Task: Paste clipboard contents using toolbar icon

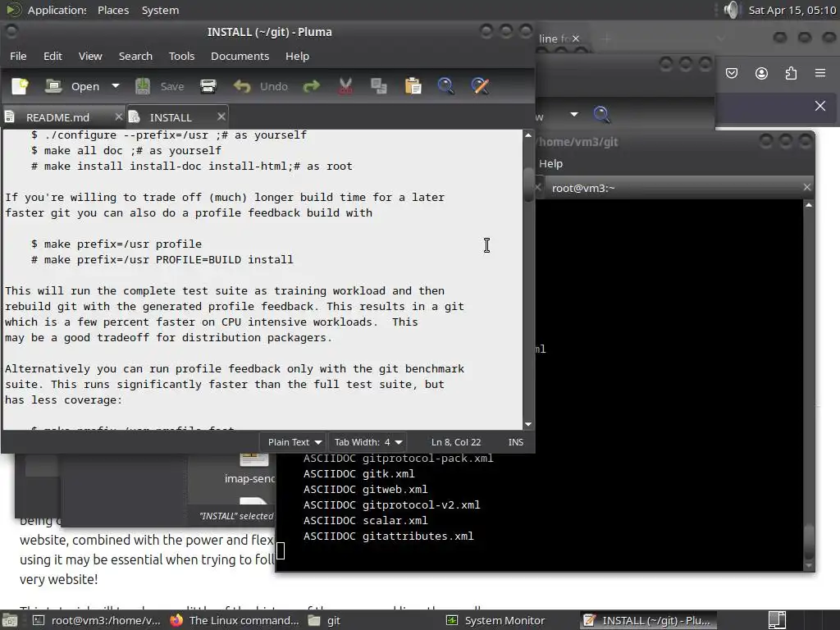Action: click(x=413, y=86)
